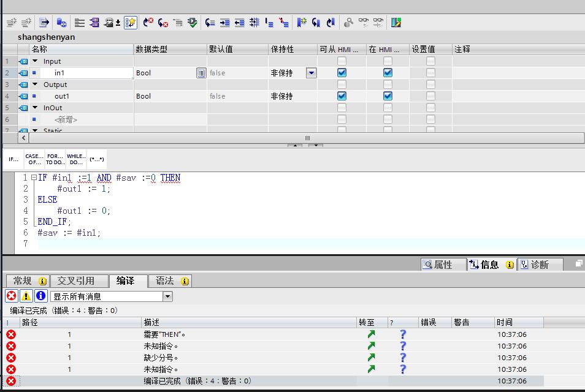Uncheck 可从 HMI accessible for out1
The height and width of the screenshot is (392, 585).
[342, 96]
